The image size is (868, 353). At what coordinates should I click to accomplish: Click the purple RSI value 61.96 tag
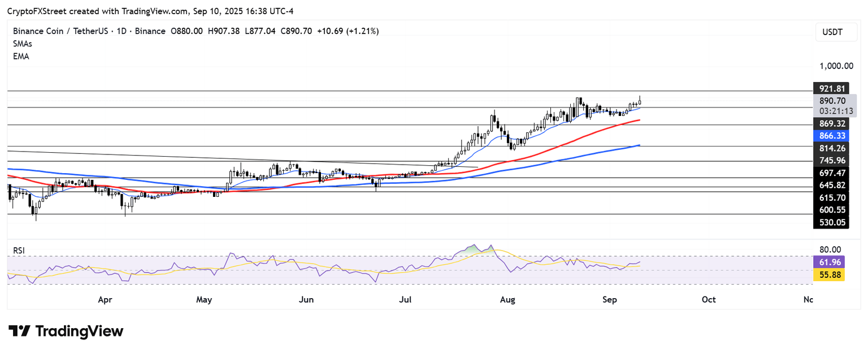[828, 262]
